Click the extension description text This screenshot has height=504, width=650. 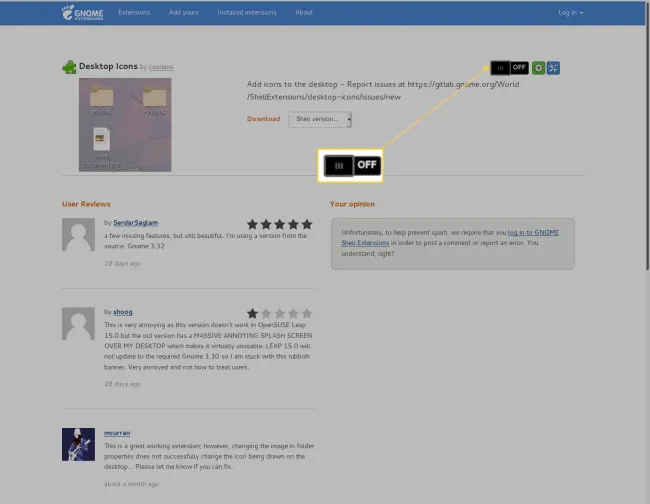tap(383, 90)
